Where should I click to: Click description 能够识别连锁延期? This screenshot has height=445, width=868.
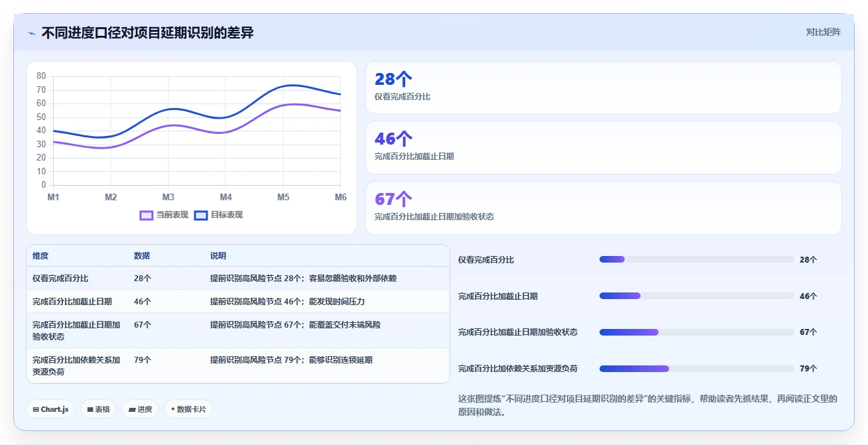tap(341, 360)
